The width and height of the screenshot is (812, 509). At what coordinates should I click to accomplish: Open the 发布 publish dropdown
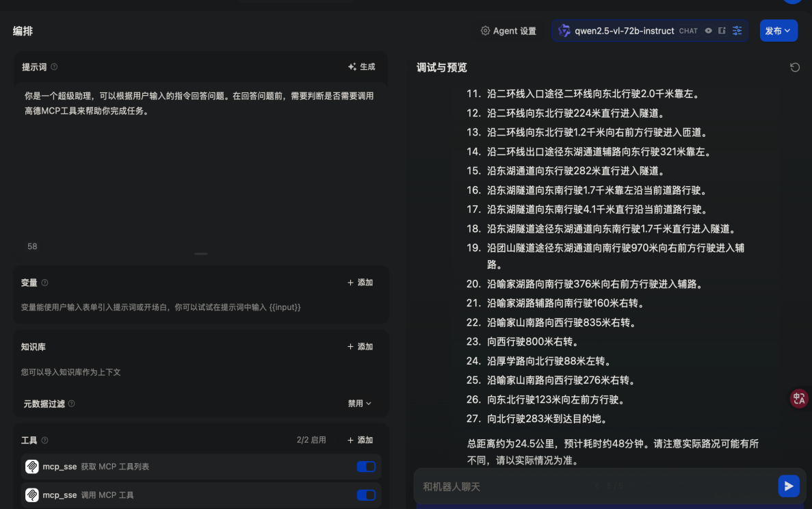[x=778, y=31]
